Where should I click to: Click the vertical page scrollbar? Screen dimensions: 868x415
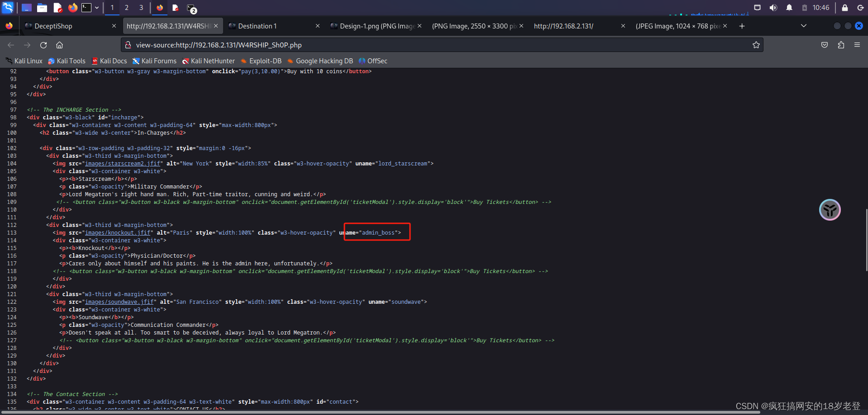(866, 240)
